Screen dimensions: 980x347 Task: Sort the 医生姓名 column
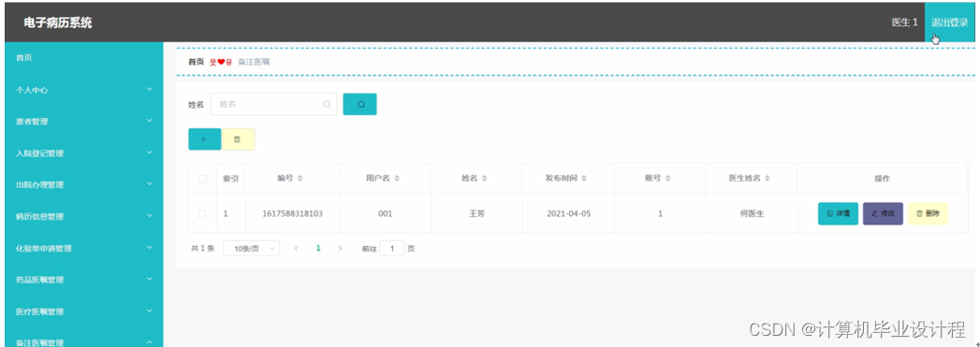click(768, 179)
